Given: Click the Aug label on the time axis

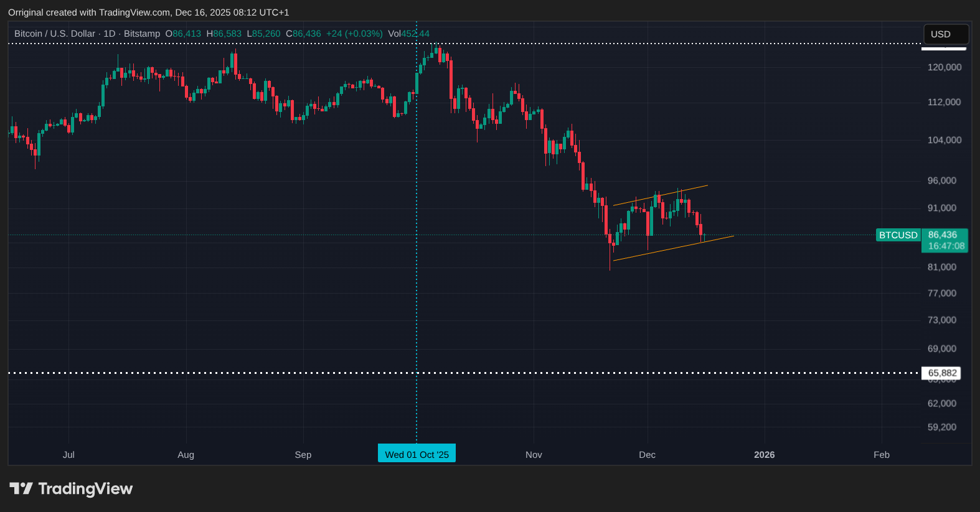Looking at the screenshot, I should tap(186, 455).
